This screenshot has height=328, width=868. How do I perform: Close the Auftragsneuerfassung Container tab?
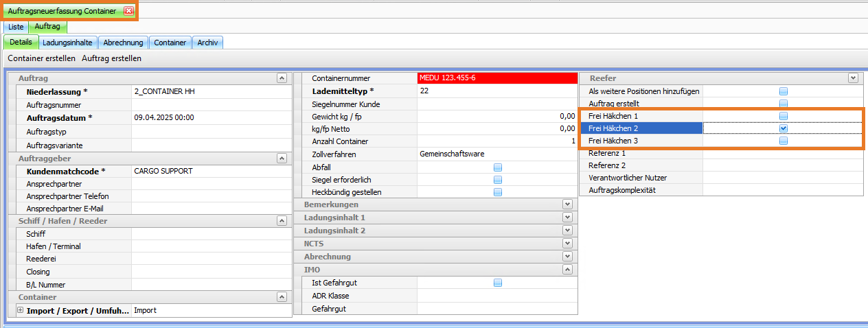[128, 11]
